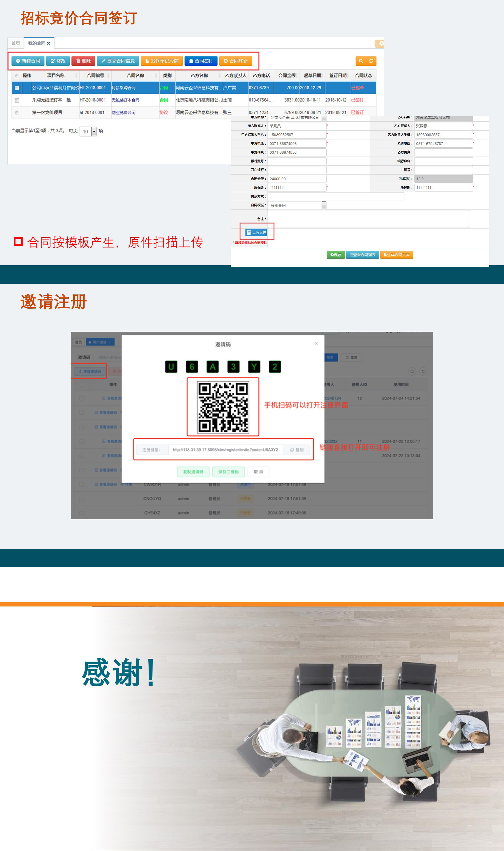Click the 合同签订 lock button

201,61
